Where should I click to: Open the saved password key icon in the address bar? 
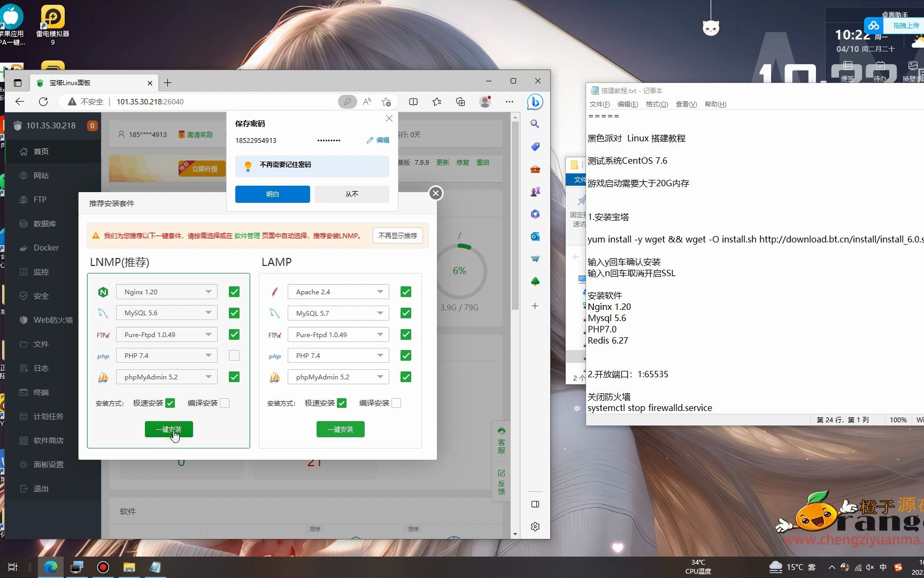point(348,102)
